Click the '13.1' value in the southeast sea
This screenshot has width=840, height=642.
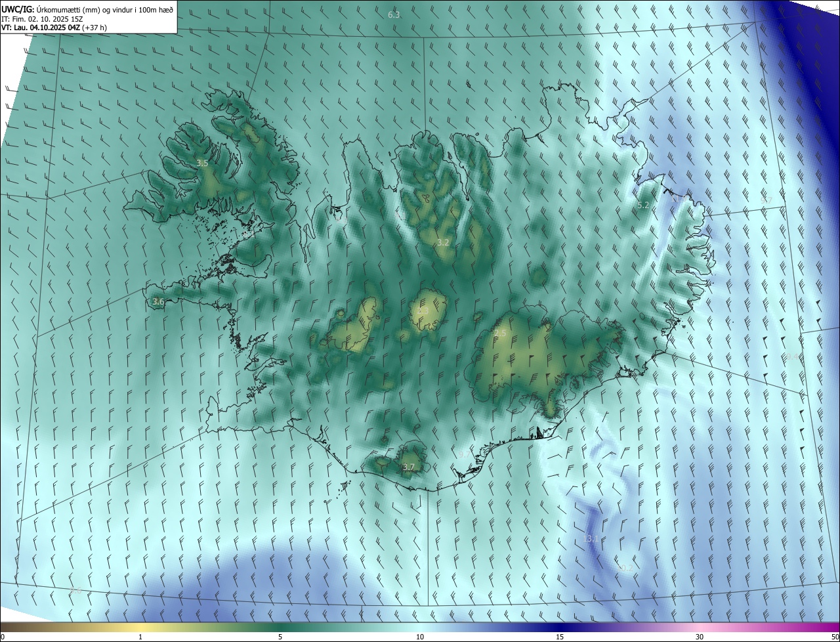pos(591,539)
